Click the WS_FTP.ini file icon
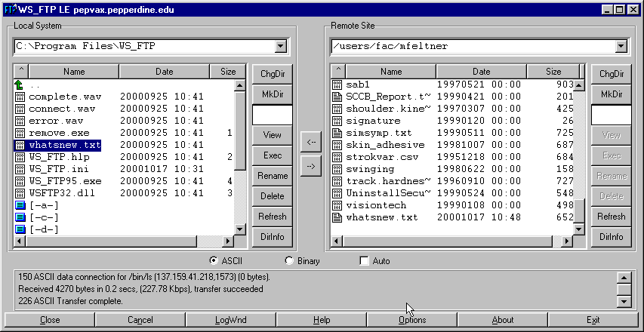 [20, 169]
